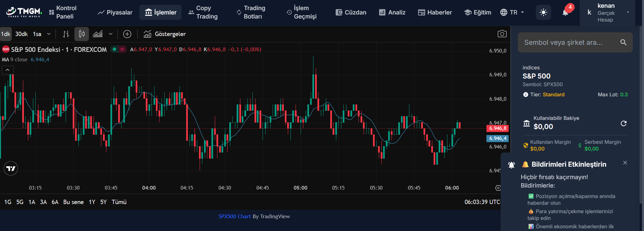This screenshot has width=644, height=231.
Task: Toggle light/dark theme sun button
Action: 543,12
